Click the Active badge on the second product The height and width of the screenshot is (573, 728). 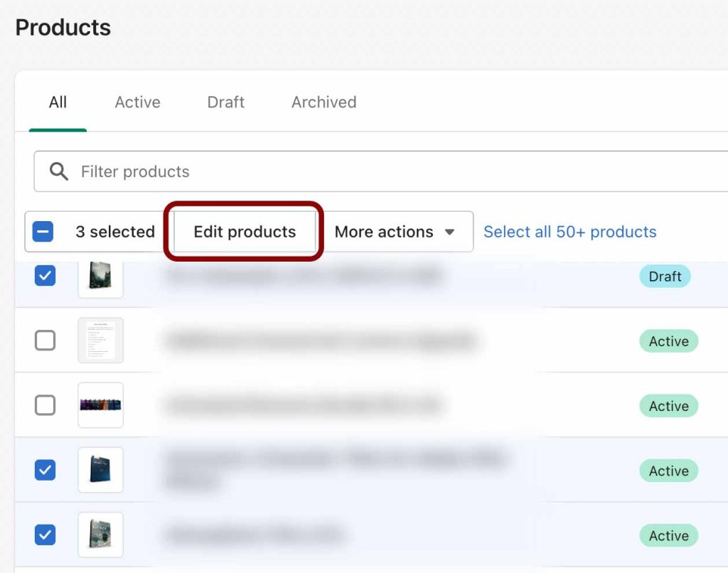(668, 341)
